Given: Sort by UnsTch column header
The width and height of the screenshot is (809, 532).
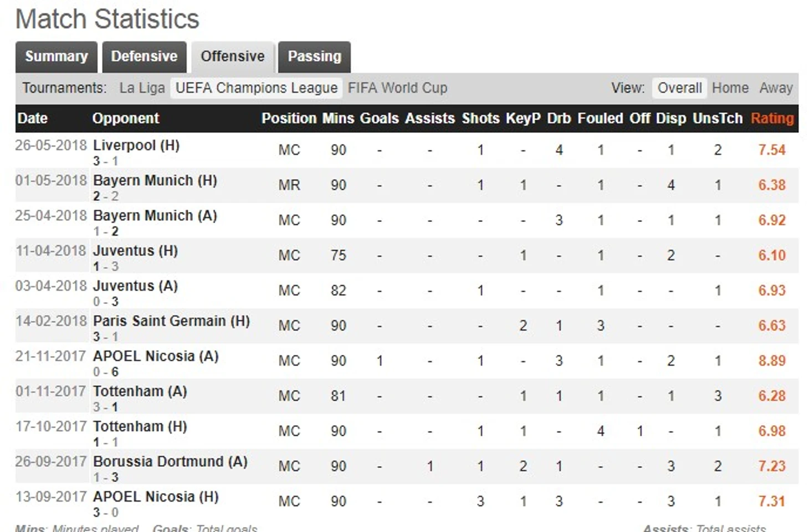Looking at the screenshot, I should 718,118.
